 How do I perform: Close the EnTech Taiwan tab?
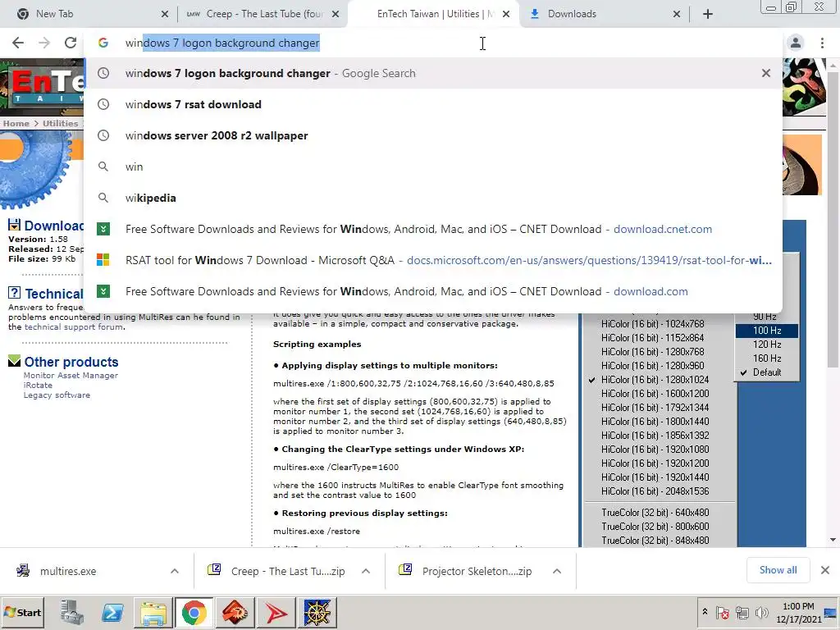point(505,14)
